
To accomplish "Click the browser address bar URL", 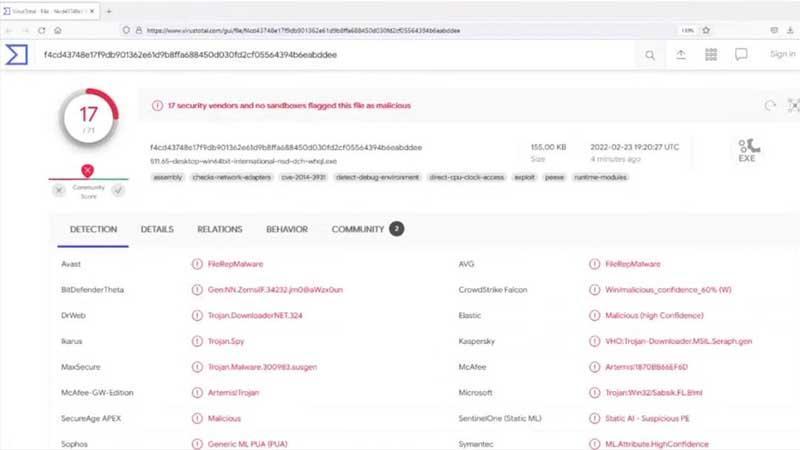I will pyautogui.click(x=304, y=31).
